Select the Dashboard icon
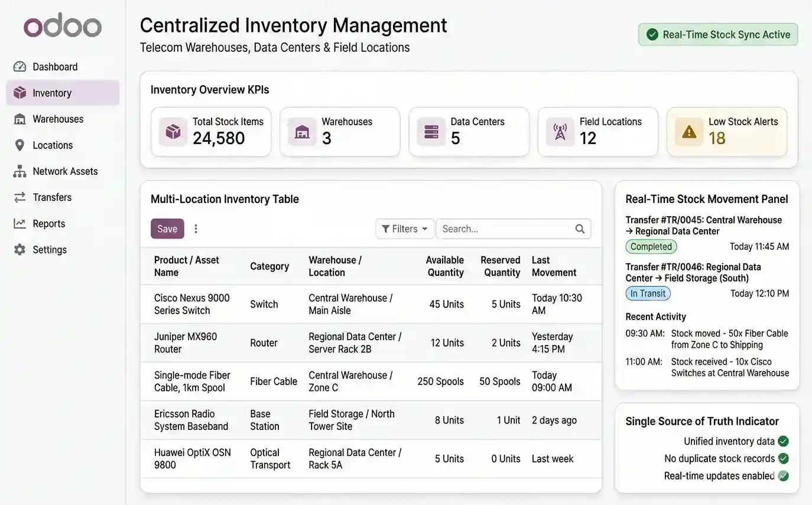 point(20,67)
